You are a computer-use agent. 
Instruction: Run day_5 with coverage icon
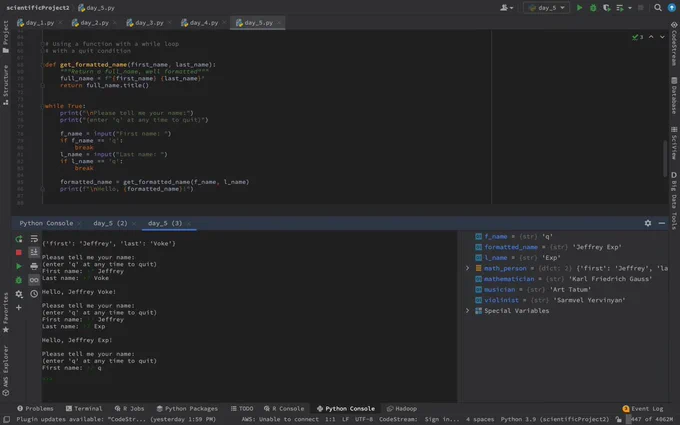(x=606, y=8)
